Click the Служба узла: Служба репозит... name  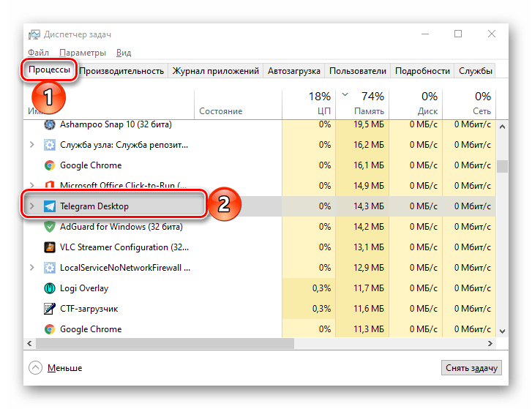pos(124,145)
